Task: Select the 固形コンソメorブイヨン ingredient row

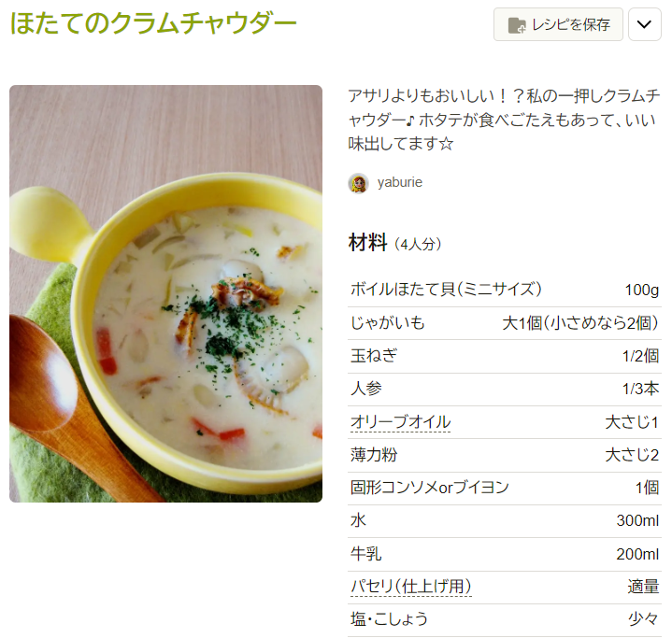Action: pos(505,489)
